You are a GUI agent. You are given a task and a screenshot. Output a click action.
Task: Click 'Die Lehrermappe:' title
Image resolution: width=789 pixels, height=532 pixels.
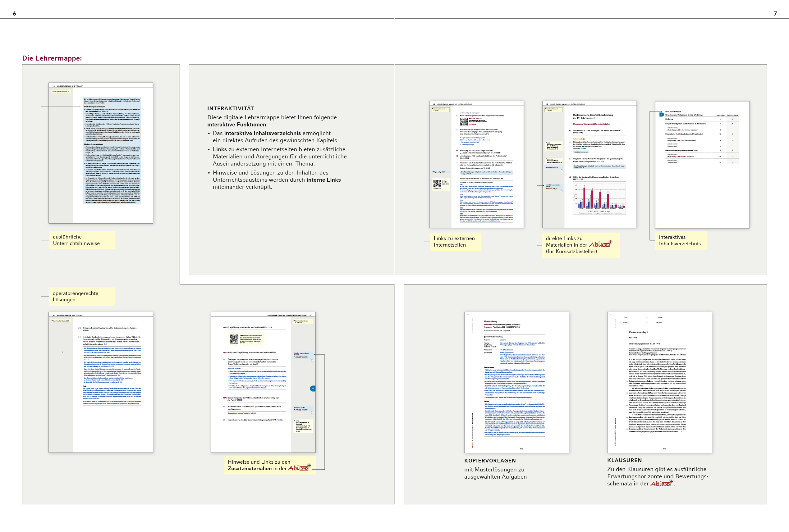[x=52, y=58]
